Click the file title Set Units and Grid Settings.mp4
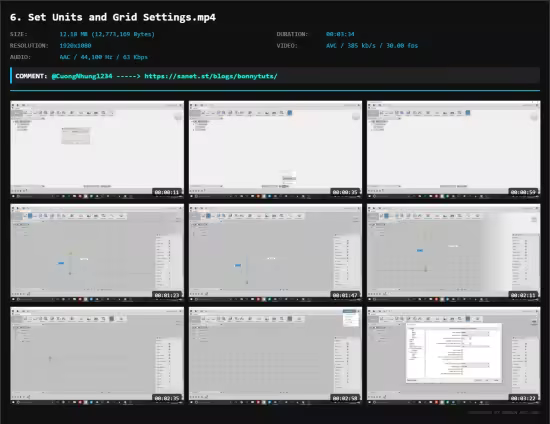The width and height of the screenshot is (550, 424). tap(122, 17)
